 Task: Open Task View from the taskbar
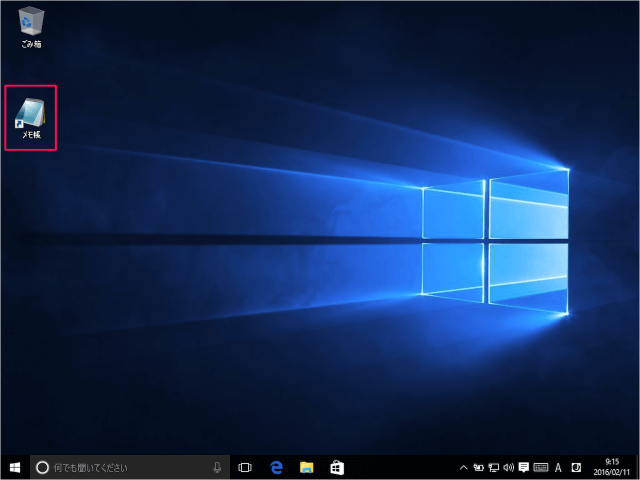pos(245,468)
